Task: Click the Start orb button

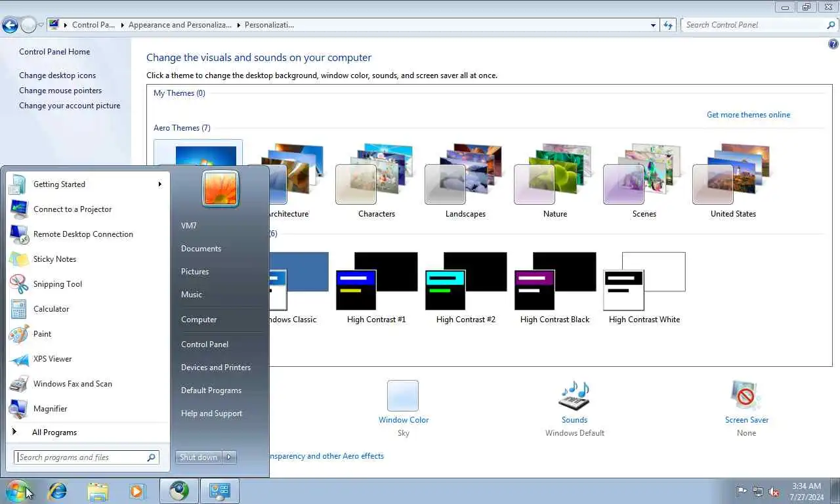Action: tap(18, 491)
